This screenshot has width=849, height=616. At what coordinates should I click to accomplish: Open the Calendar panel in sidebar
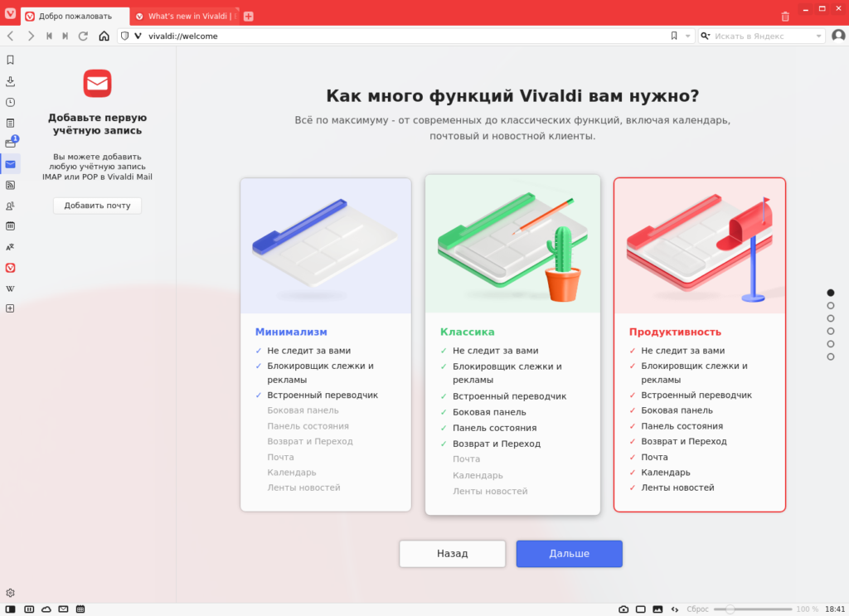click(x=10, y=226)
